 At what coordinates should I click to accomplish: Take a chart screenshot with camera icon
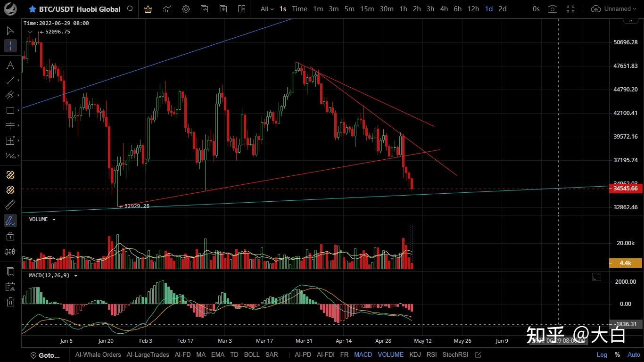coord(553,9)
